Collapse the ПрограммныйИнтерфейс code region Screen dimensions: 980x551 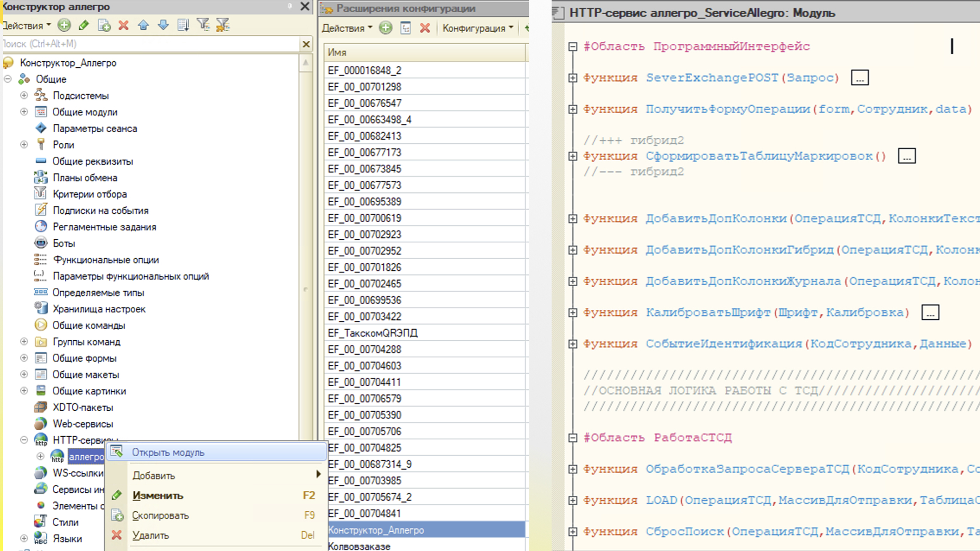click(573, 47)
